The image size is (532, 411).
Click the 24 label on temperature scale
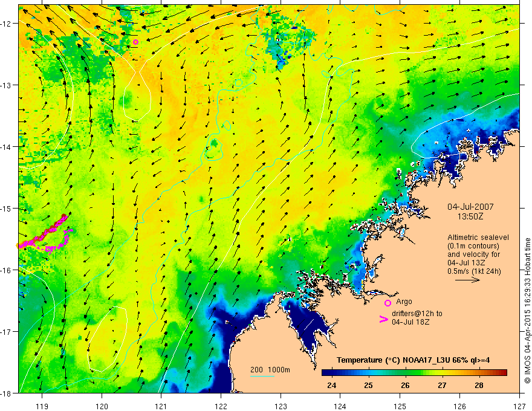tap(331, 385)
